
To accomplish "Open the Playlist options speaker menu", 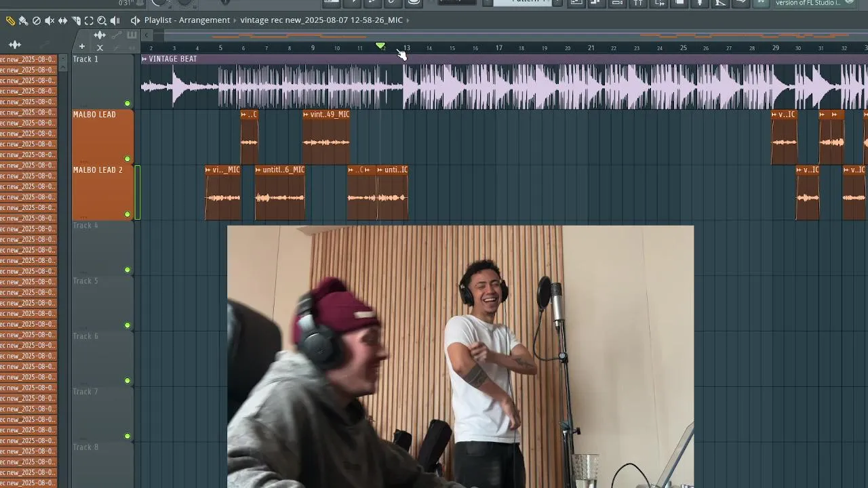I will pos(135,20).
